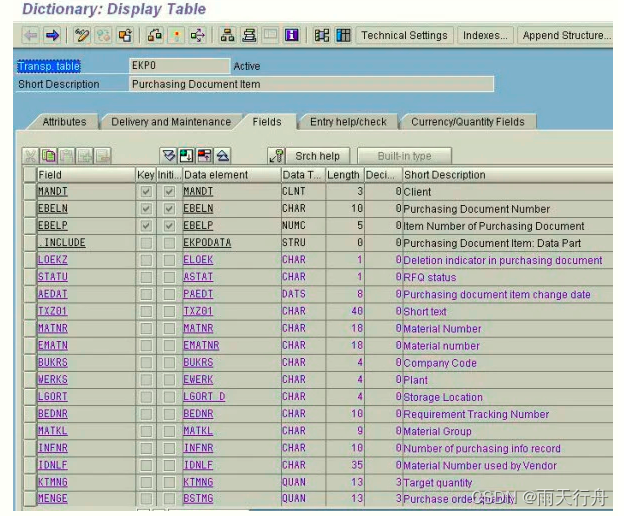This screenshot has height=516, width=624.
Task: Click the blue forward arrow icon
Action: tap(53, 35)
